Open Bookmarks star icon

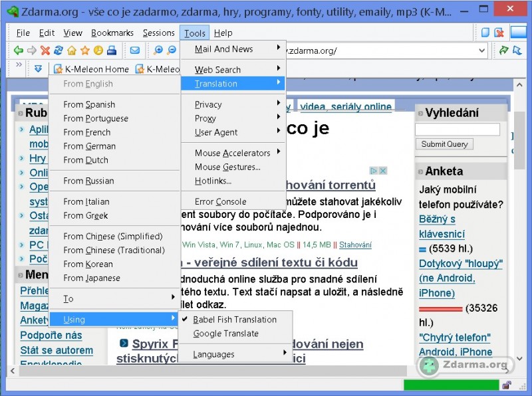tap(85, 50)
